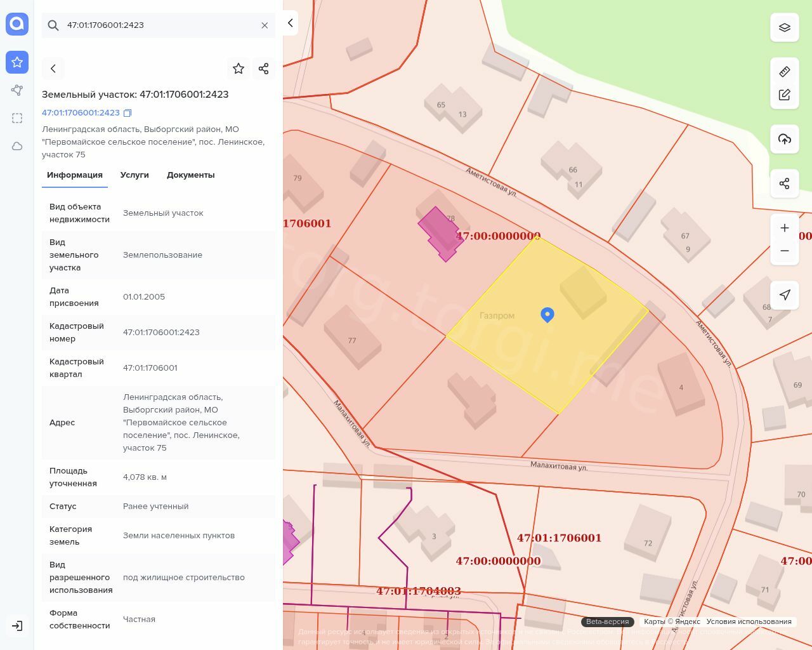The width and height of the screenshot is (812, 650).
Task: Collapse the left information panel
Action: point(290,23)
